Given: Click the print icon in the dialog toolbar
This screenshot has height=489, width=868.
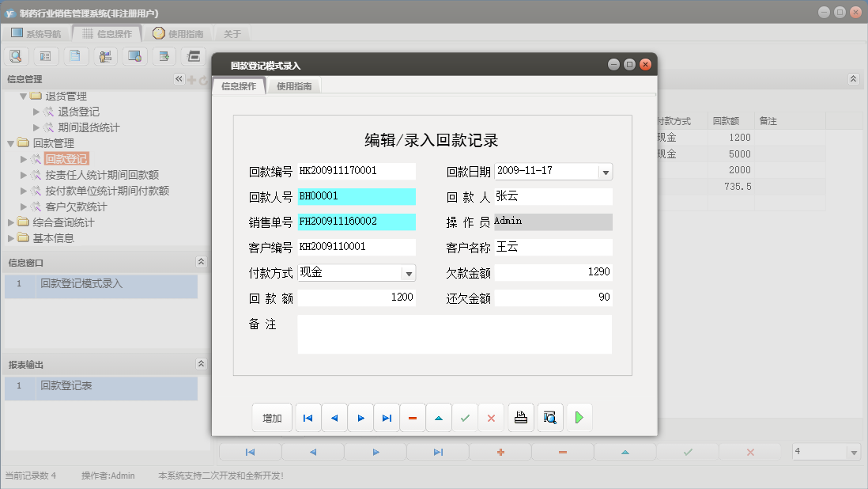Looking at the screenshot, I should point(521,417).
